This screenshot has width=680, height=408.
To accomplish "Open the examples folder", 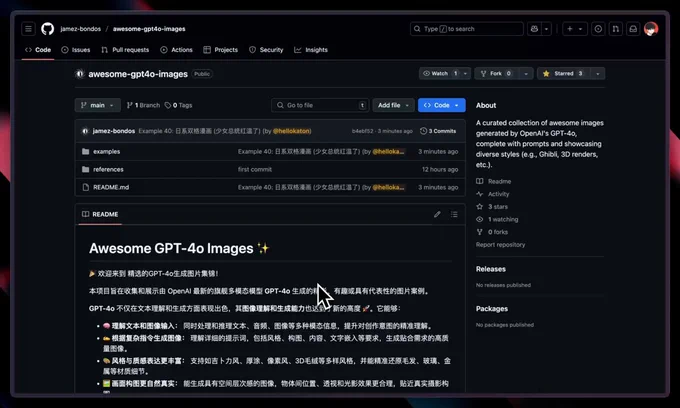I will pyautogui.click(x=107, y=151).
